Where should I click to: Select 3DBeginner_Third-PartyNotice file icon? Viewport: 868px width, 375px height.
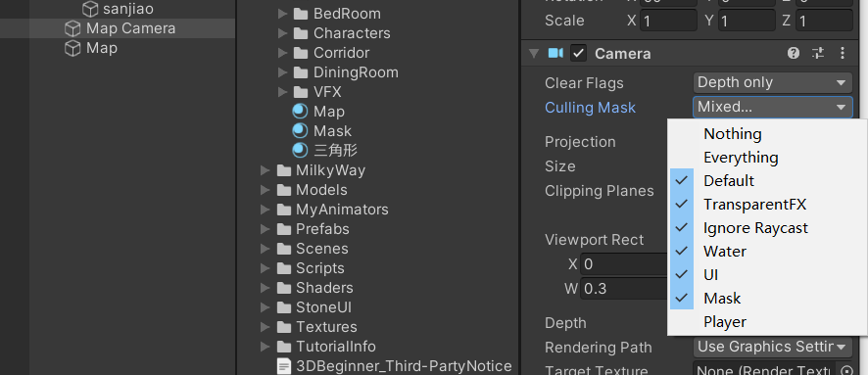[284, 366]
